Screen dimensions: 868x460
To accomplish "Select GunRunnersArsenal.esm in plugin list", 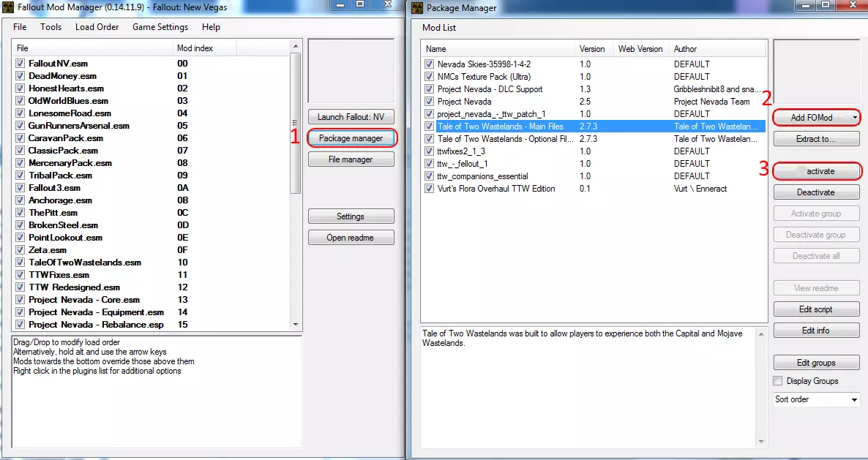I will pos(78,126).
